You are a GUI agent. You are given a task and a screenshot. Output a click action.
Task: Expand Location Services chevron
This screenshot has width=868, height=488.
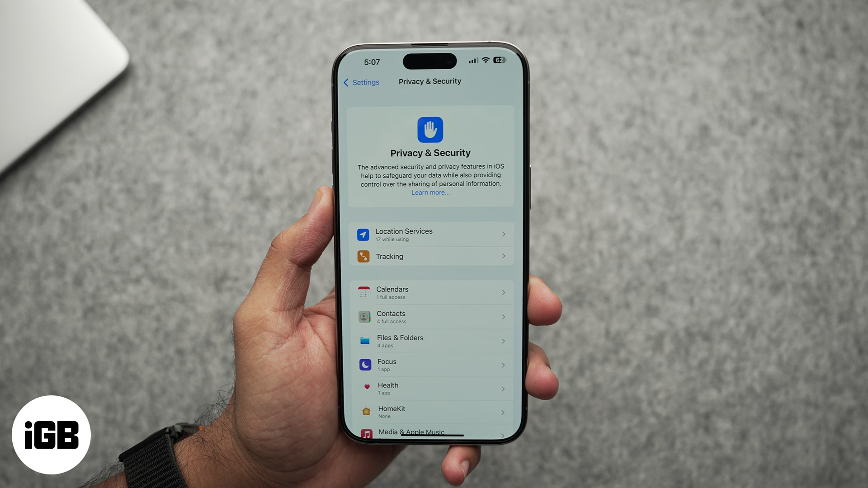(x=504, y=234)
